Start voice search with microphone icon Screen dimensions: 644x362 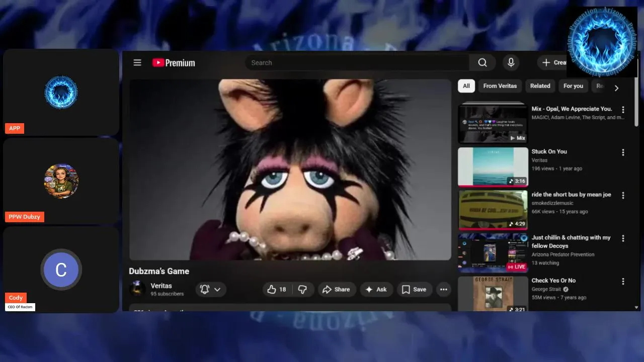click(x=511, y=62)
